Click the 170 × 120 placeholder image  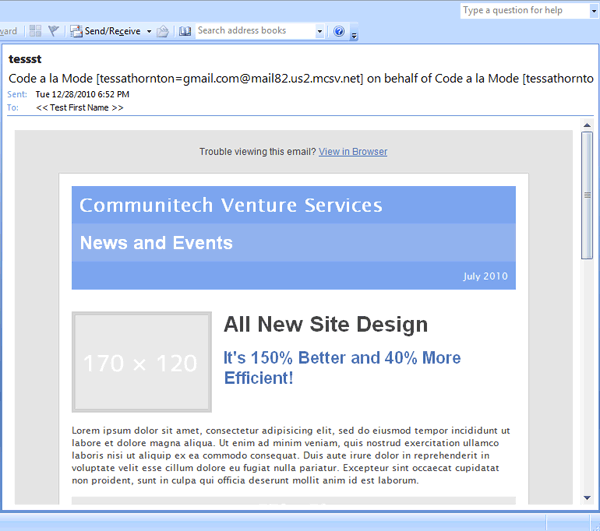(x=142, y=362)
